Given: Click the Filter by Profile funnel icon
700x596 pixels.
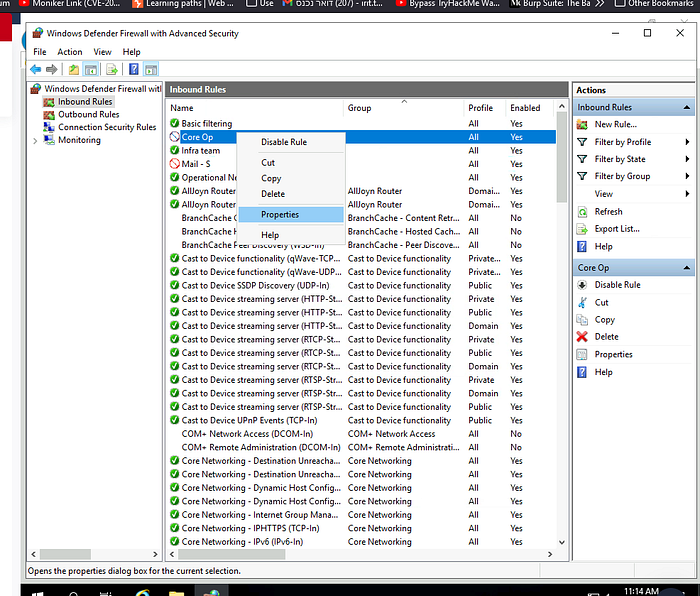Looking at the screenshot, I should [x=582, y=142].
